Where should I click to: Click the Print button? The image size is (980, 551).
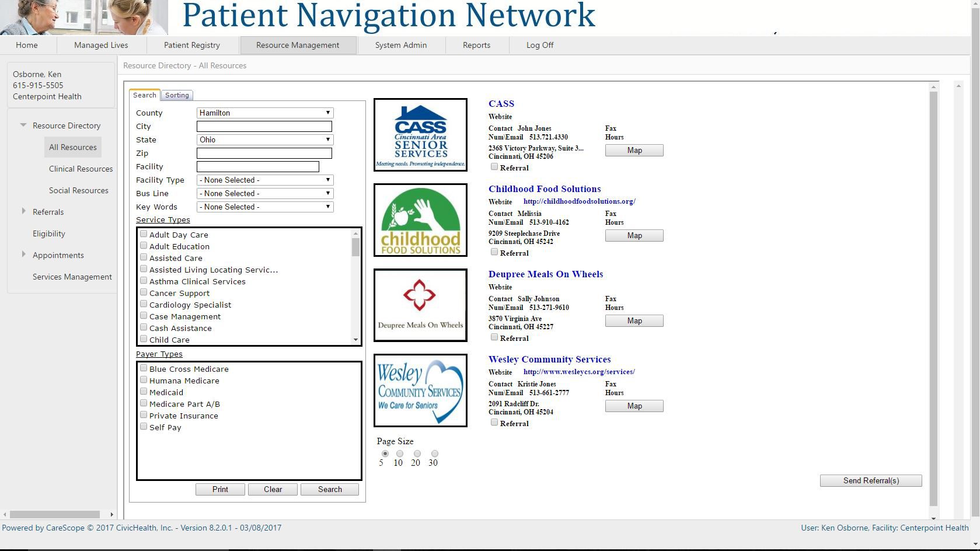pos(220,489)
